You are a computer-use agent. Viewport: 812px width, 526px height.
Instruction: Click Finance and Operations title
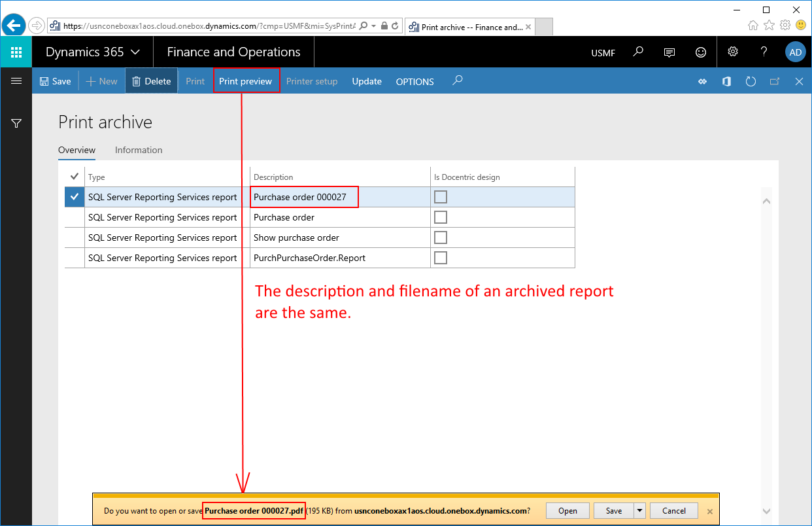pos(233,52)
